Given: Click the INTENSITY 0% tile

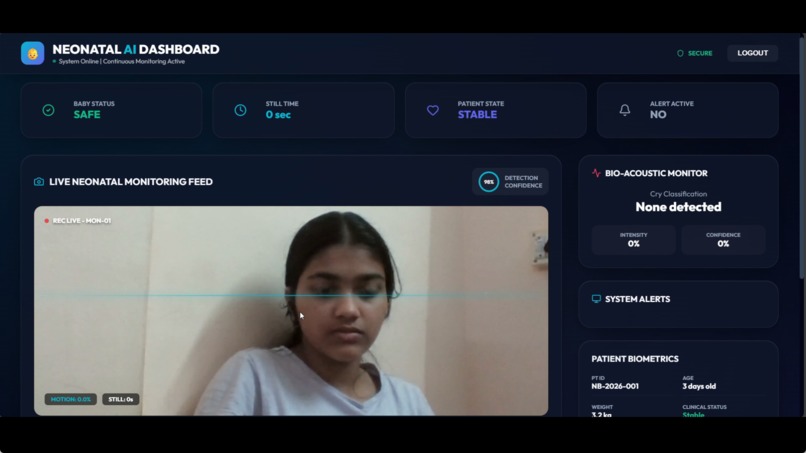Looking at the screenshot, I should (x=633, y=240).
